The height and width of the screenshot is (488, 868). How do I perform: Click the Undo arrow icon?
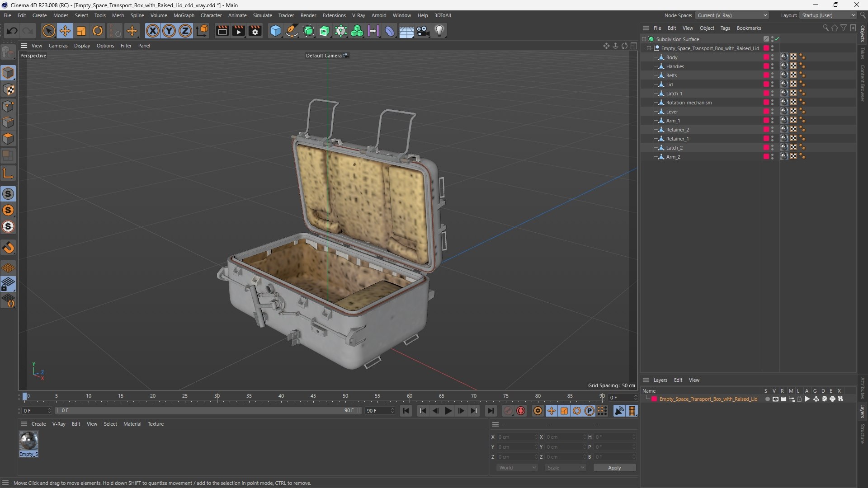(12, 31)
